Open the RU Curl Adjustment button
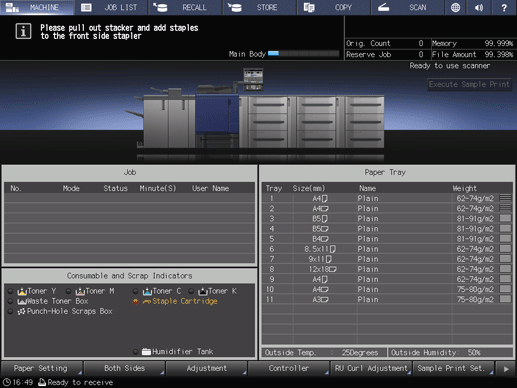Screen dimensions: 517x388 [371, 368]
